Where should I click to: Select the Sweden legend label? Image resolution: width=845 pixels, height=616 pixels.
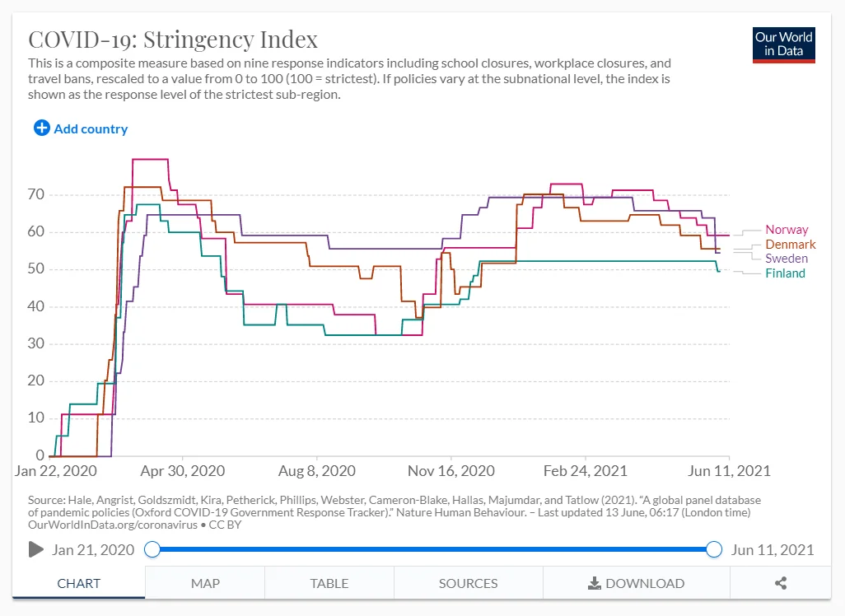pyautogui.click(x=787, y=259)
